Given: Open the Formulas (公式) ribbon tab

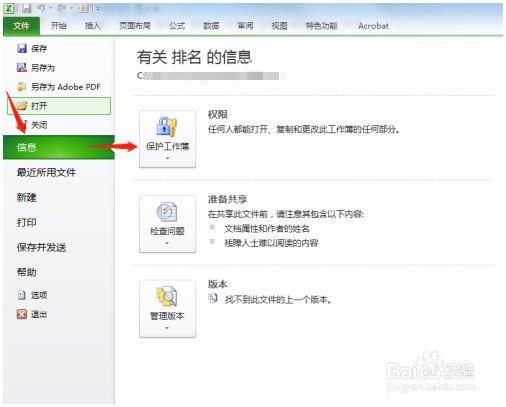Looking at the screenshot, I should [x=177, y=26].
